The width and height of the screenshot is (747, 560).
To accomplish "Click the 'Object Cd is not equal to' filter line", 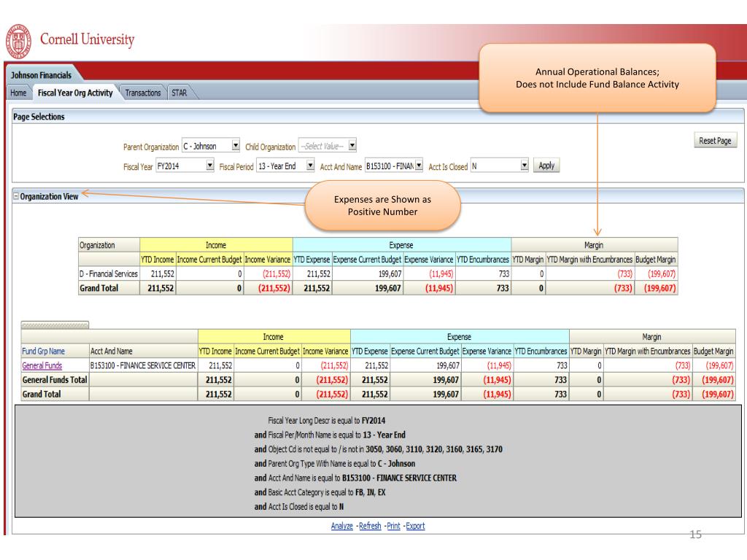I will 379,449.
